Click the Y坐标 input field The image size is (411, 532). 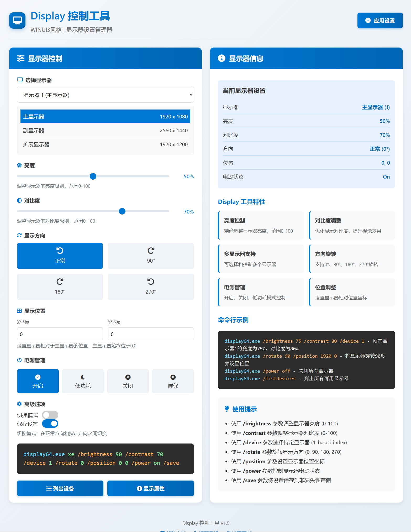click(x=151, y=334)
